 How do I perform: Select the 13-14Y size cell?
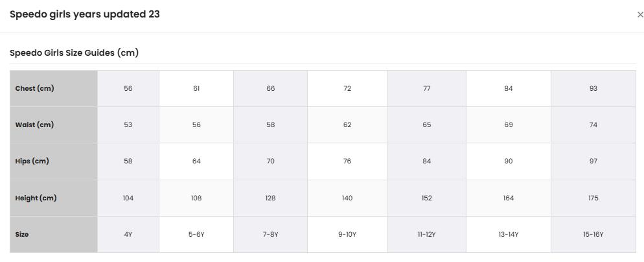[x=509, y=235]
